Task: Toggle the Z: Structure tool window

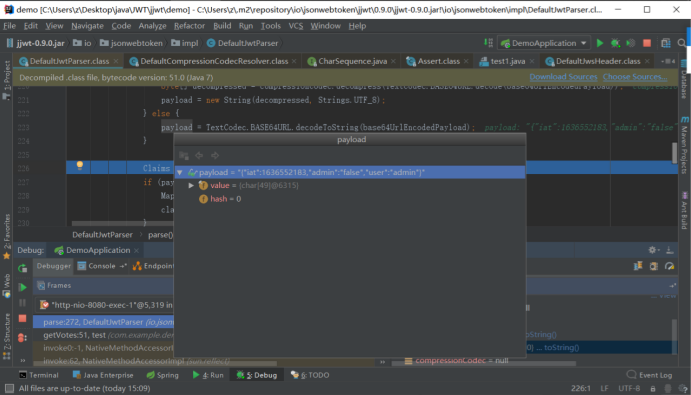Action: point(7,336)
